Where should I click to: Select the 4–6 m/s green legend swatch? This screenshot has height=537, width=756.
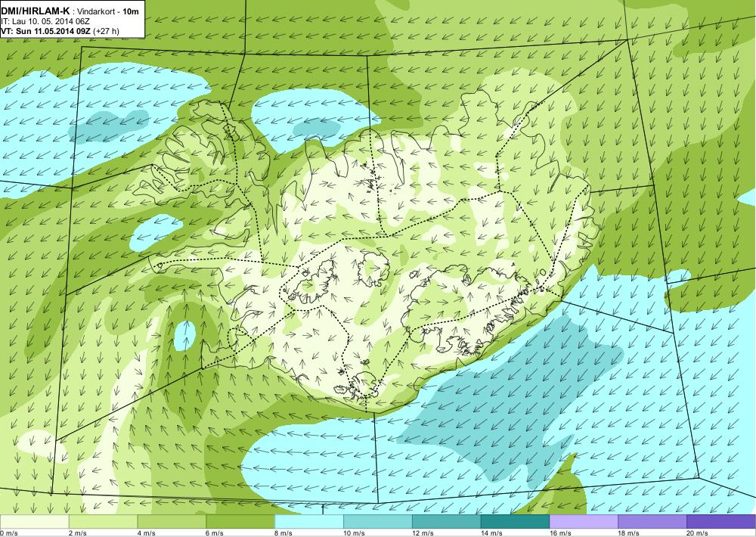[172, 522]
